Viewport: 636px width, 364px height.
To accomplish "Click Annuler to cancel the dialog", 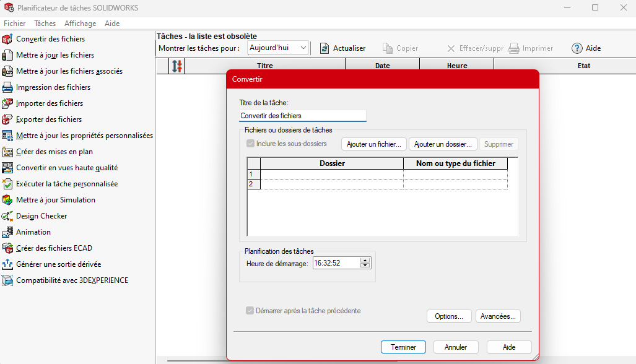I will (456, 347).
